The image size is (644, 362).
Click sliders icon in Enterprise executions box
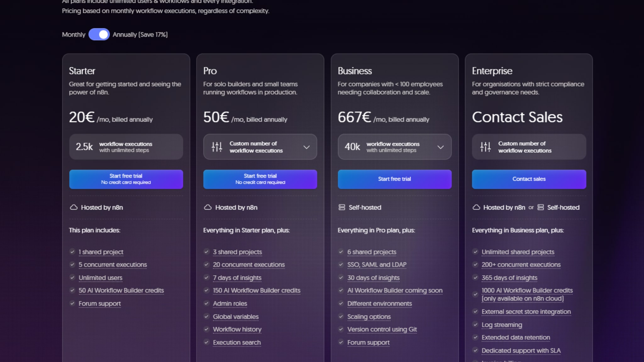click(486, 147)
